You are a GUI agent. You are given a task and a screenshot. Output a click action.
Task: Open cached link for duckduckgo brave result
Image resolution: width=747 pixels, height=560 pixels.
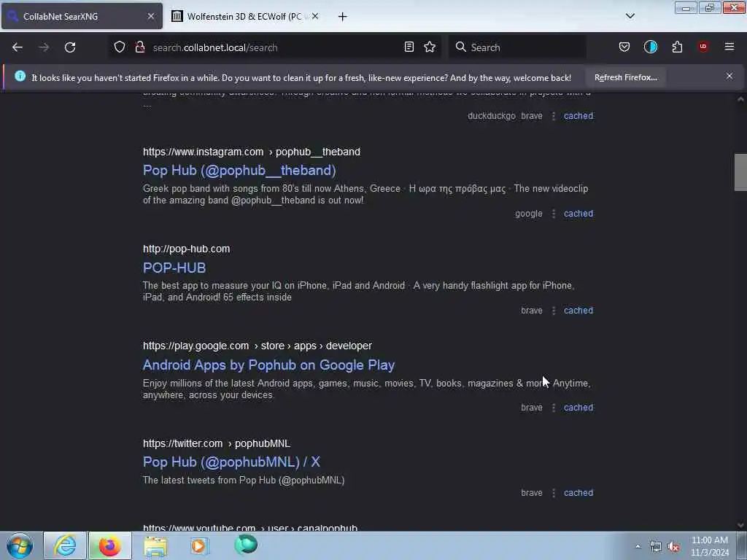578,116
